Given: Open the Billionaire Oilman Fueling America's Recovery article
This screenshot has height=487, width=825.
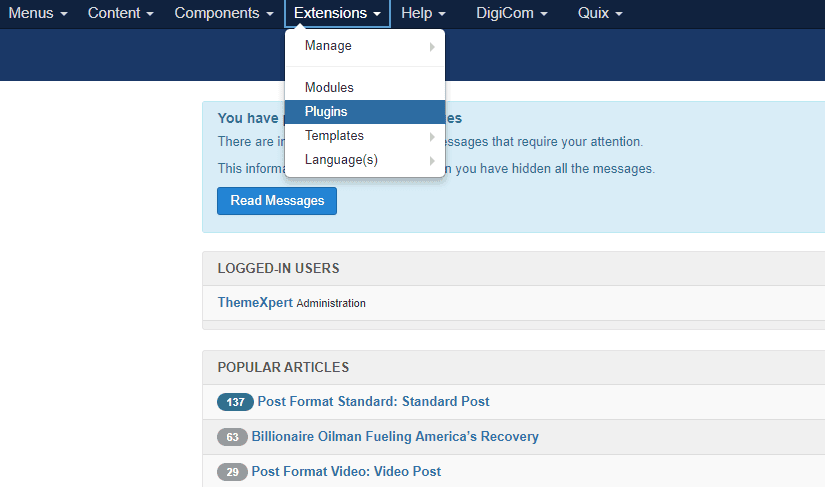Looking at the screenshot, I should pos(395,436).
